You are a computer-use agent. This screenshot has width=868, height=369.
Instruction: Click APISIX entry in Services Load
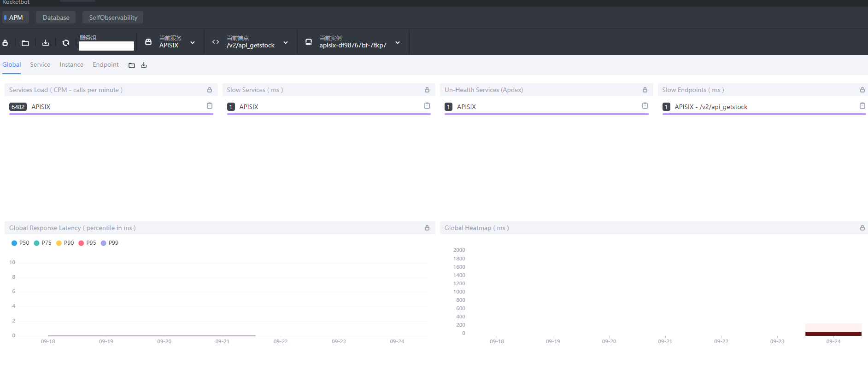41,107
